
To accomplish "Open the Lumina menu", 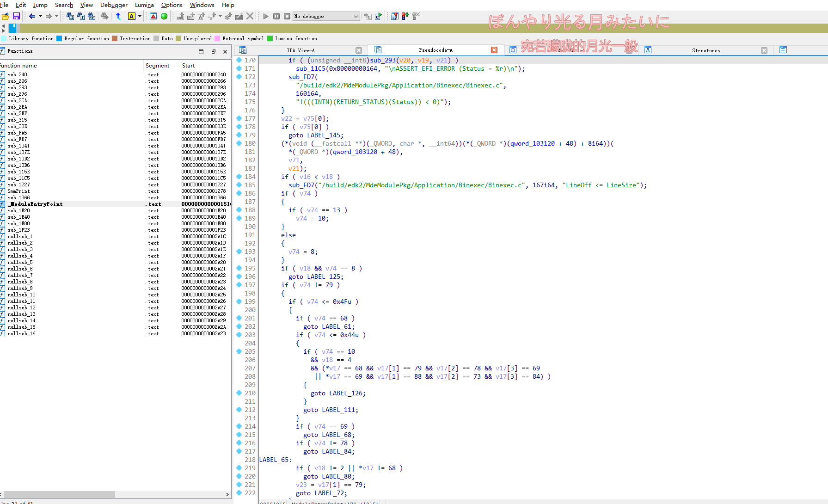I will click(144, 5).
